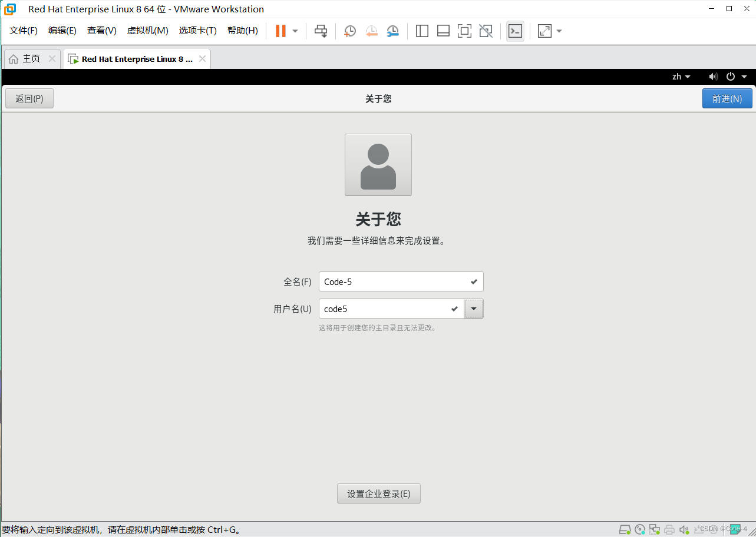Expand the stretch display dropdown arrow
Viewport: 756px width, 537px height.
point(559,31)
